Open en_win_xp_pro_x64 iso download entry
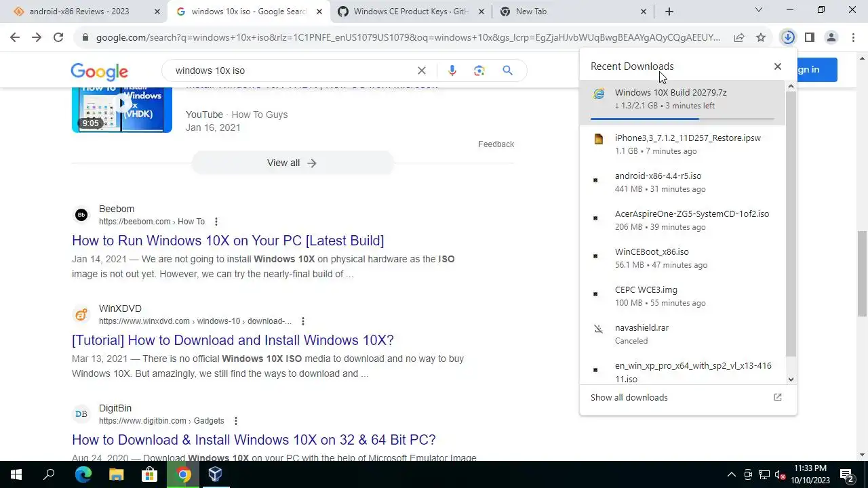Viewport: 868px width, 488px height. point(683,371)
